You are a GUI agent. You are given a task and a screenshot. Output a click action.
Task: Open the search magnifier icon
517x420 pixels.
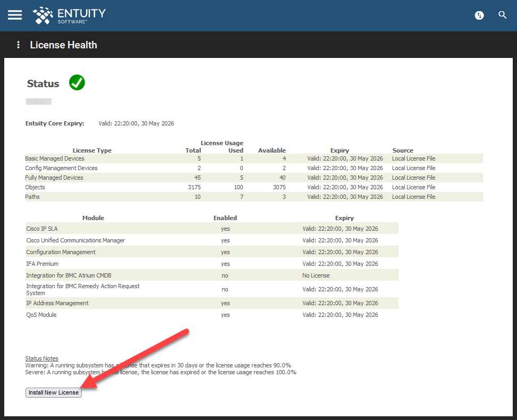tap(502, 15)
